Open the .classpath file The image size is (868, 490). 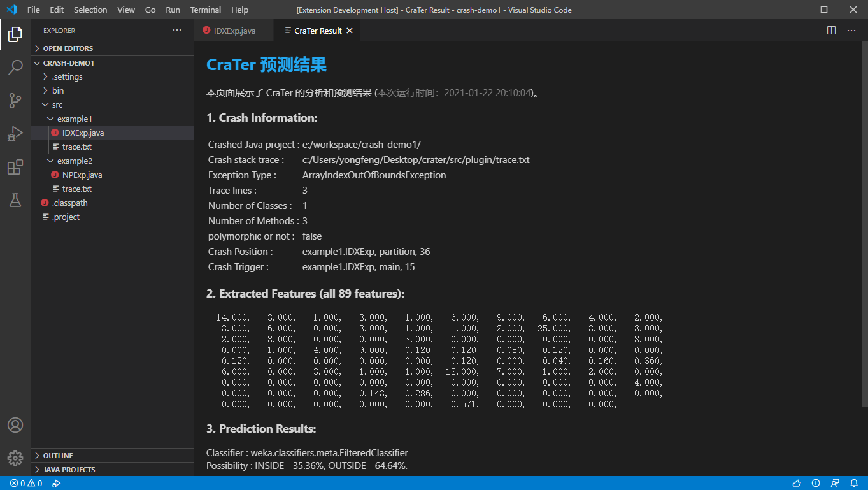[112, 203]
